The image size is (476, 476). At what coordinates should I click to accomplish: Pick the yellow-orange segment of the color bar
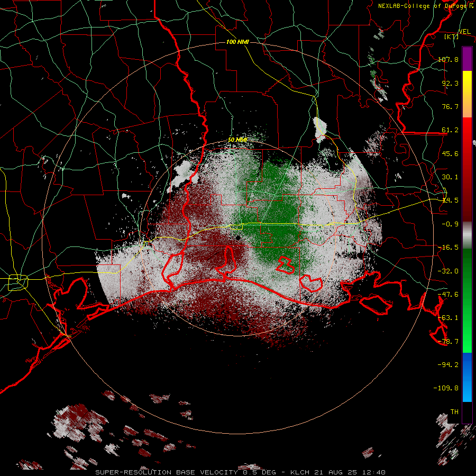point(467,94)
